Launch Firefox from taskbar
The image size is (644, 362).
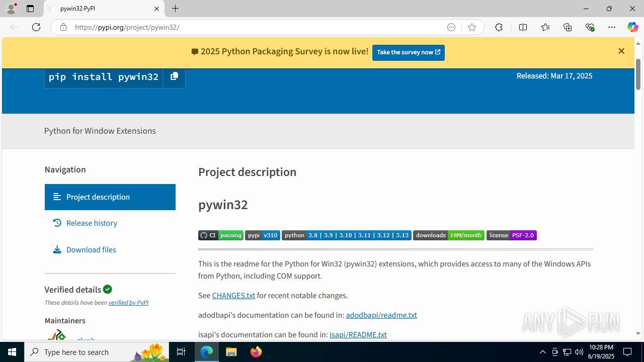point(256,352)
